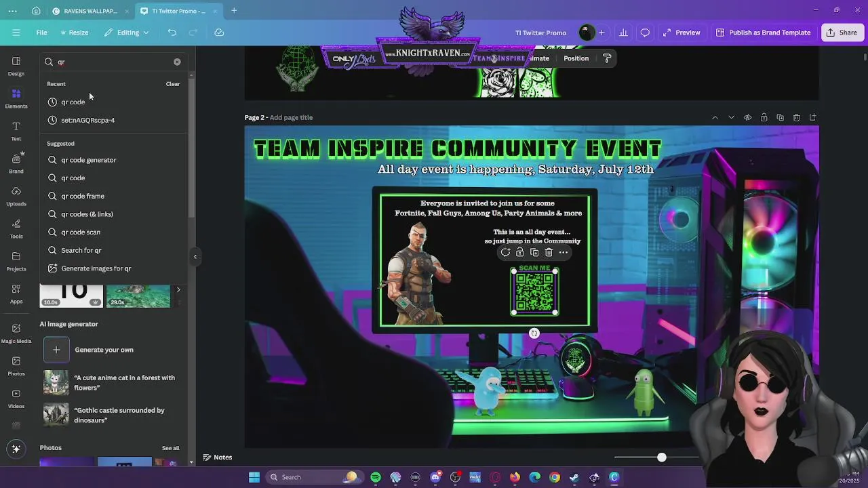Click the Preview button
The height and width of the screenshot is (488, 868).
pos(682,33)
